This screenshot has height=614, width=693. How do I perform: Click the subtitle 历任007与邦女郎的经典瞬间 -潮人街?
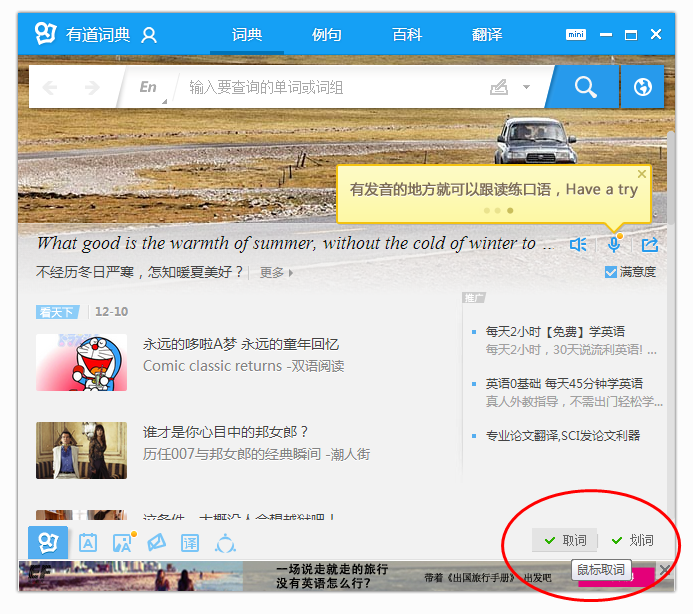click(x=256, y=454)
